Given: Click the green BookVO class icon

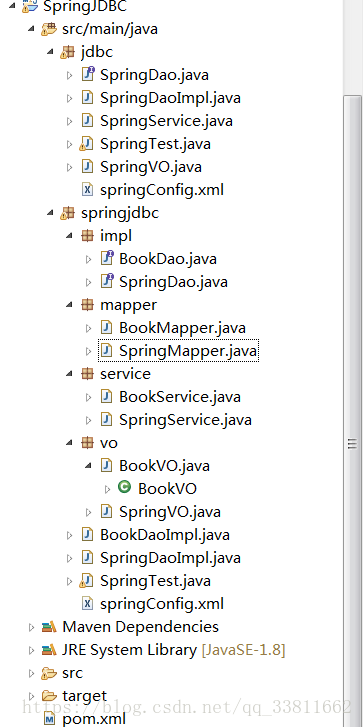Looking at the screenshot, I should point(124,487).
